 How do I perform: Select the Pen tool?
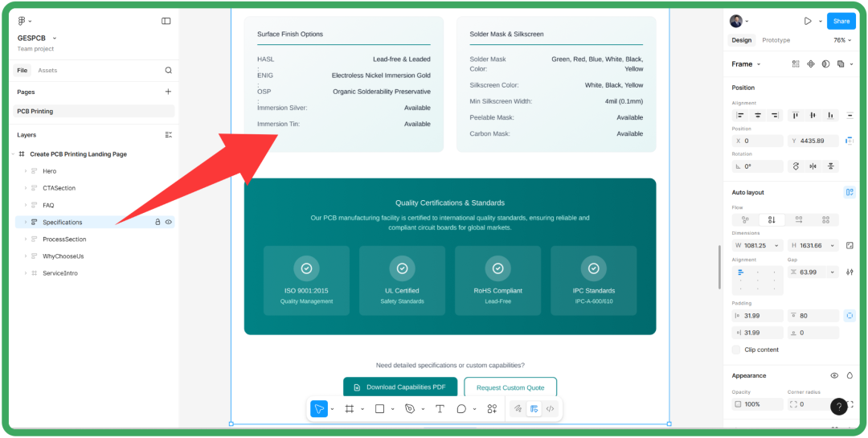410,409
